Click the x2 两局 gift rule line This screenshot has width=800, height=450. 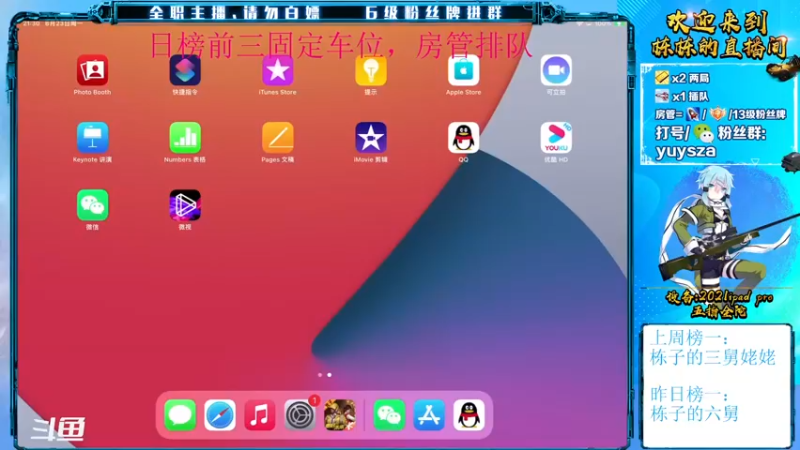(683, 78)
